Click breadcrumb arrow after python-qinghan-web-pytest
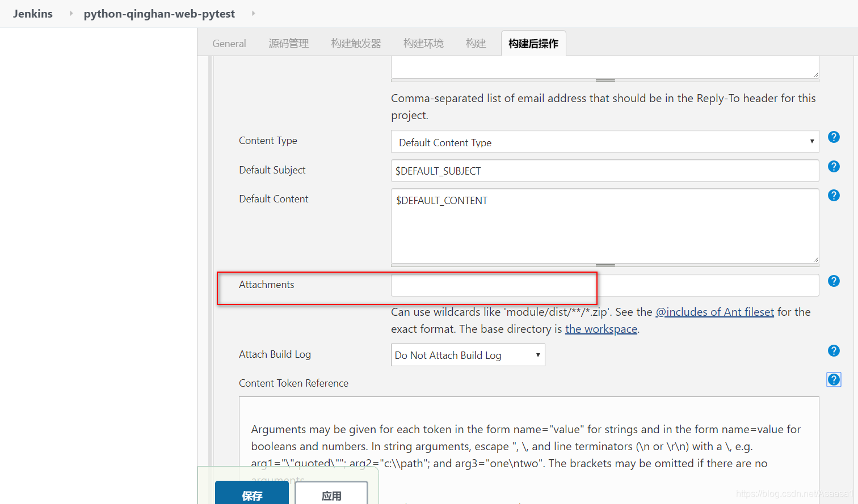 click(x=253, y=13)
